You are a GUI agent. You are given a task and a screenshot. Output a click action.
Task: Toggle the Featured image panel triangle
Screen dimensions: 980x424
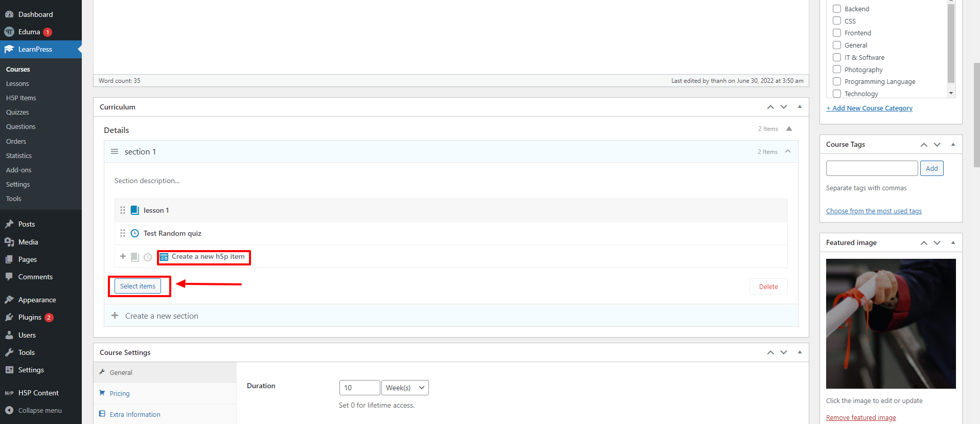coord(953,242)
